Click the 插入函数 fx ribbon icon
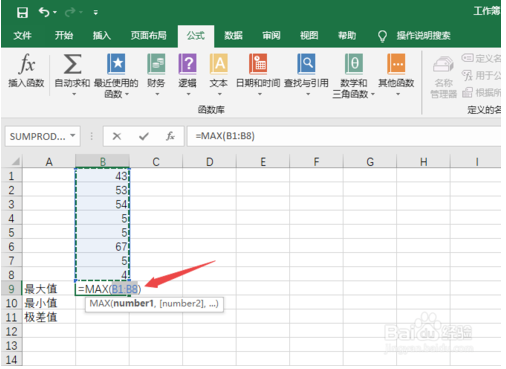The image size is (506, 369). click(27, 63)
